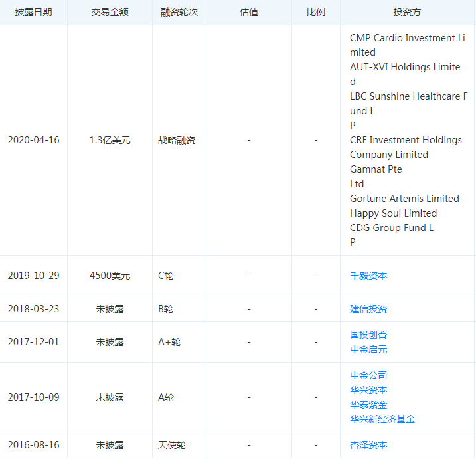Select the date 2016-08-16
The width and height of the screenshot is (476, 459).
(x=33, y=445)
